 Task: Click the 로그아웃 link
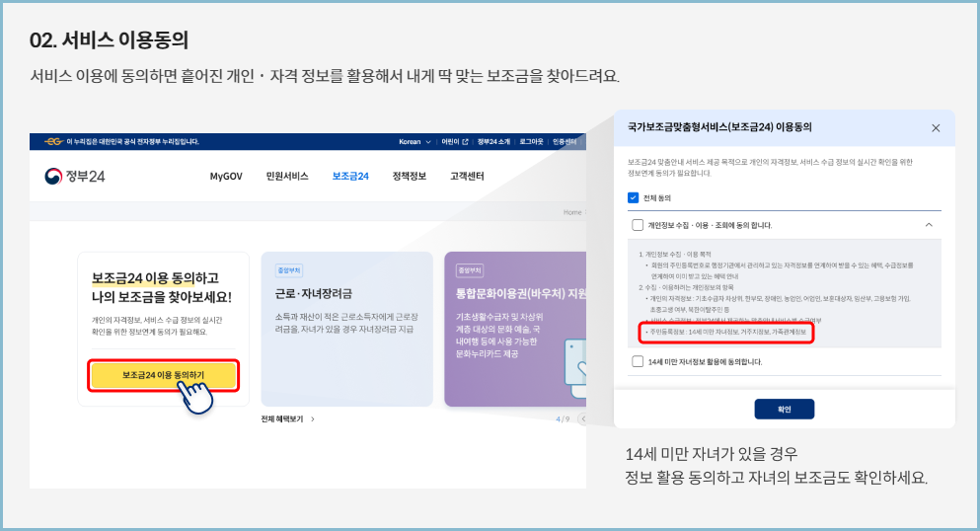coord(531,142)
